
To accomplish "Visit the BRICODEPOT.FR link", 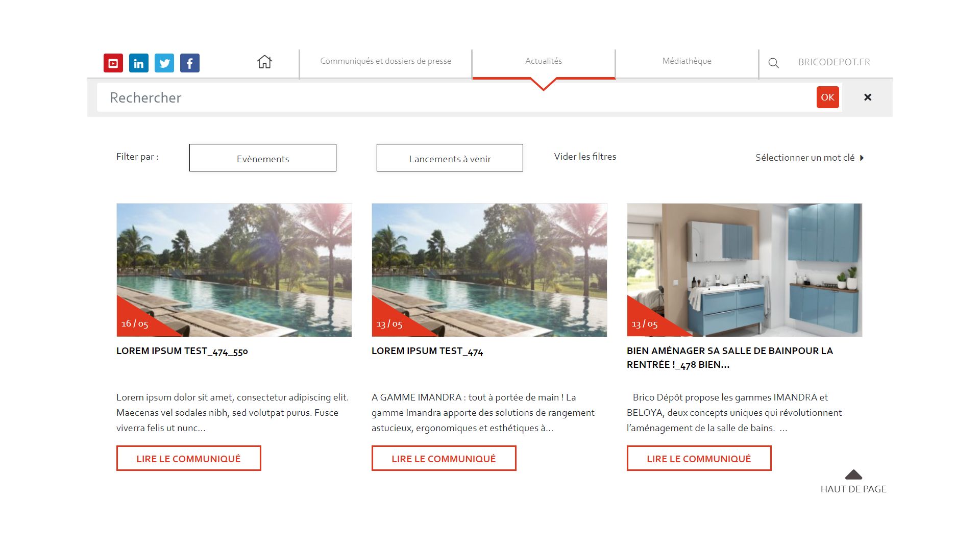I will point(834,62).
